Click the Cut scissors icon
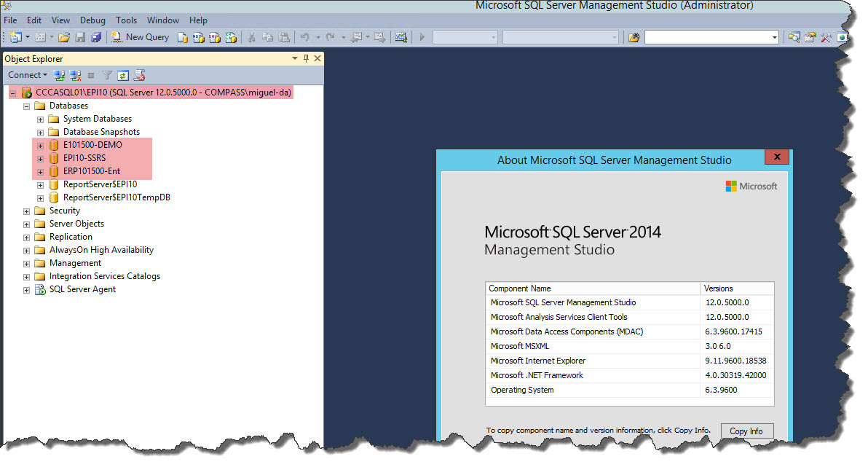The image size is (868, 467). 251,37
